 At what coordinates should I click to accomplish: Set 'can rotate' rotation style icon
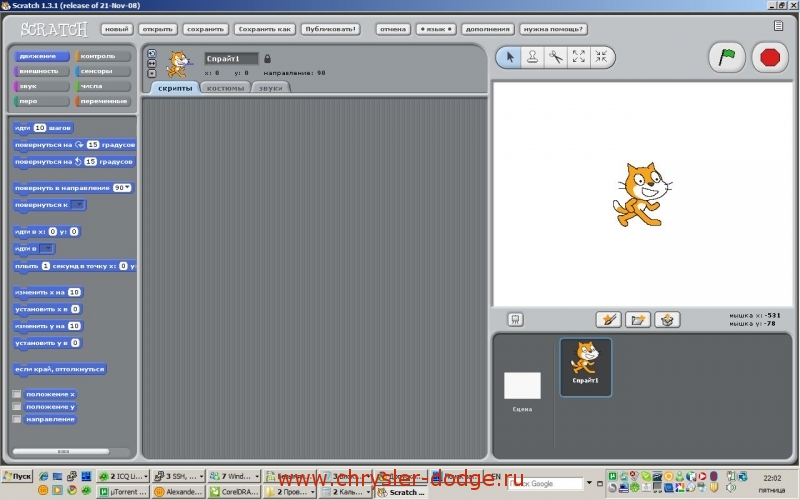coord(152,53)
